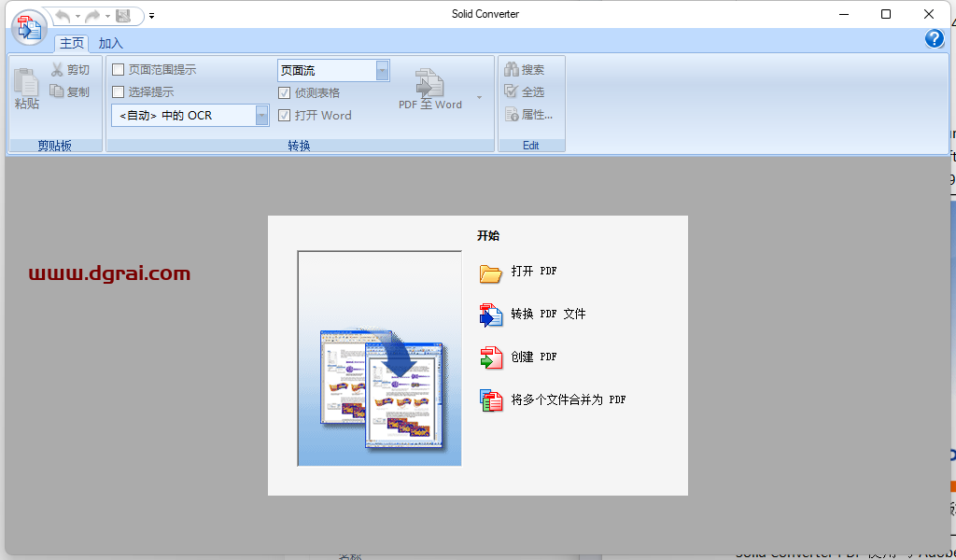Click the 粘贴 paste clipboard icon

pos(26,82)
